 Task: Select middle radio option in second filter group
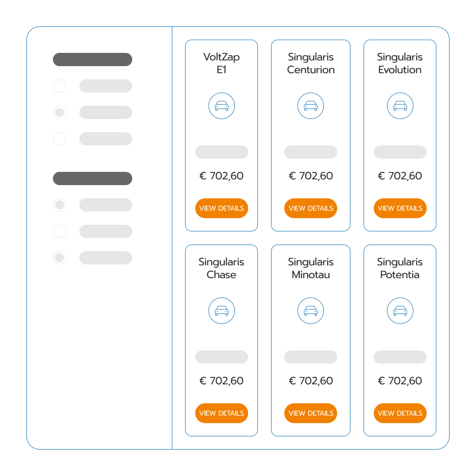(x=59, y=231)
